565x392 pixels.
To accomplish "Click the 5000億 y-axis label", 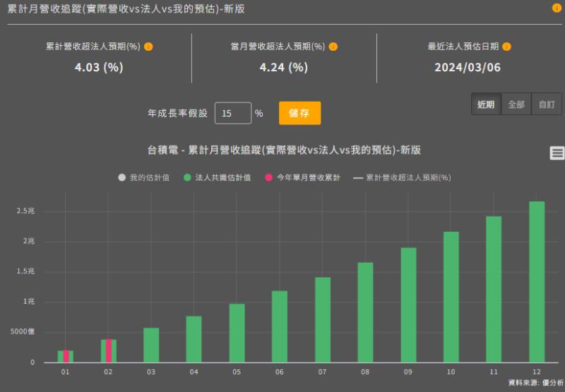I will pyautogui.click(x=23, y=331).
